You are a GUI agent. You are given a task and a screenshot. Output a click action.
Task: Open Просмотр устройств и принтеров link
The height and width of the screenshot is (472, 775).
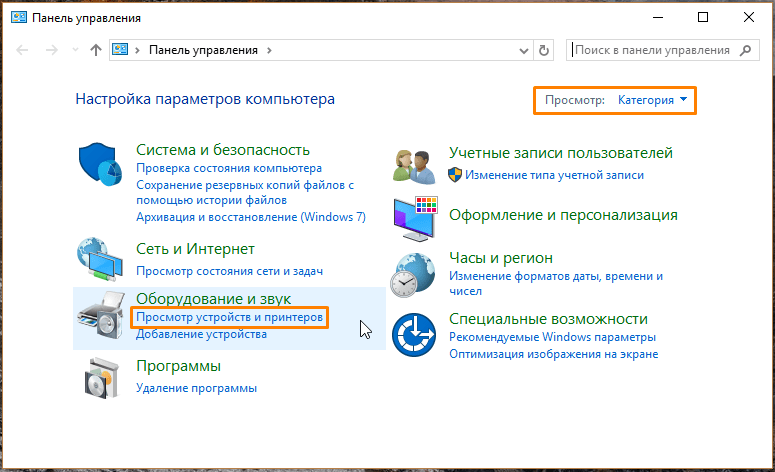[229, 317]
